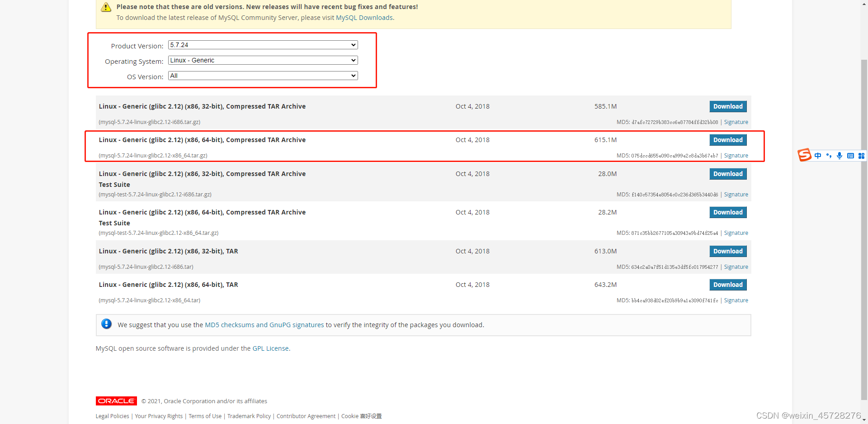The width and height of the screenshot is (868, 424).
Task: Toggle the Sogou Chinese/English 中 mode icon
Action: point(818,156)
